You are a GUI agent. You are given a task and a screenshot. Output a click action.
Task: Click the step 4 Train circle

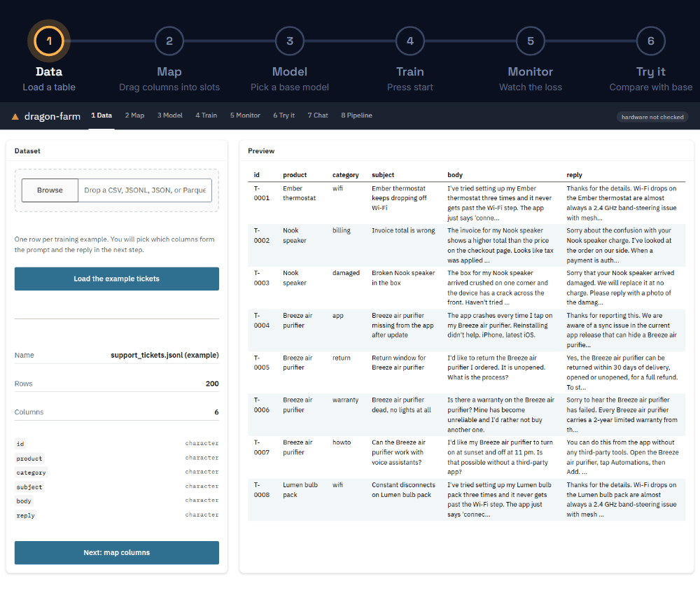click(409, 41)
